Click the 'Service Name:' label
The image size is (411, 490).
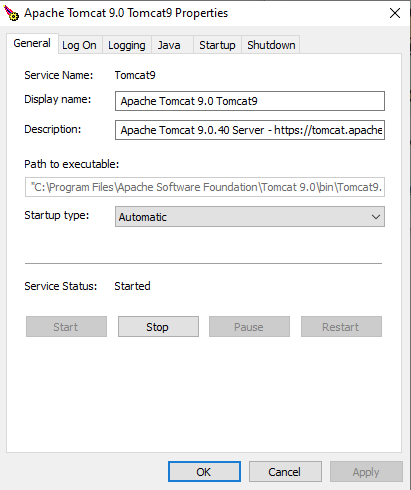coord(59,75)
